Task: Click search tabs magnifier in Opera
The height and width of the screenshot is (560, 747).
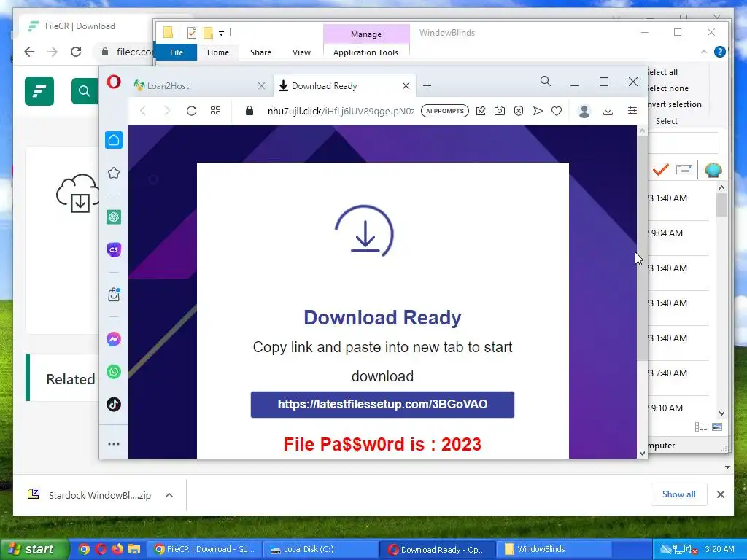Action: (546, 82)
